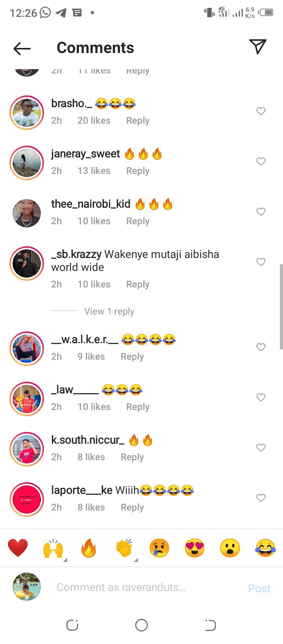Like janeray_sweet comment with heart

point(261,161)
